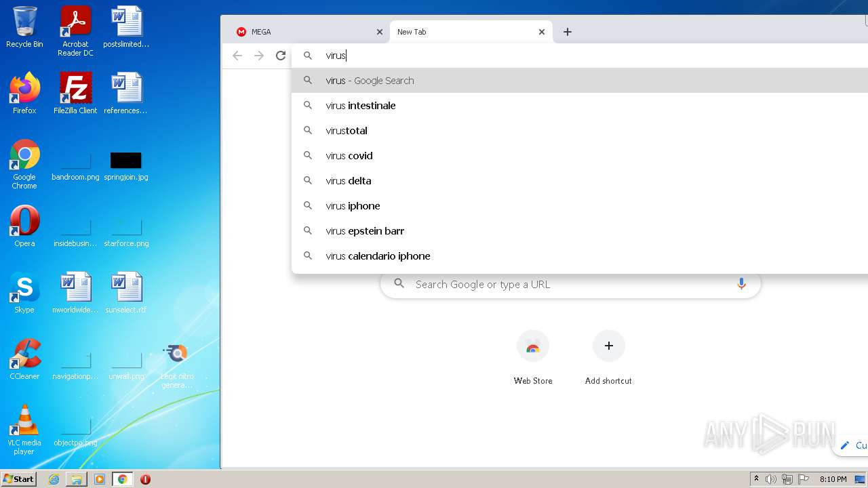This screenshot has height=488, width=868.
Task: Click the Add shortcut button
Action: click(608, 358)
